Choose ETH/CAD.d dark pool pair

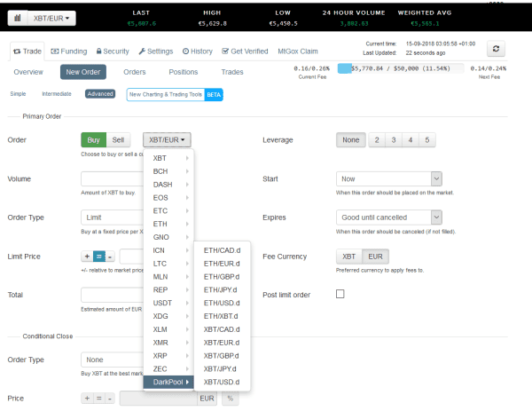(222, 250)
